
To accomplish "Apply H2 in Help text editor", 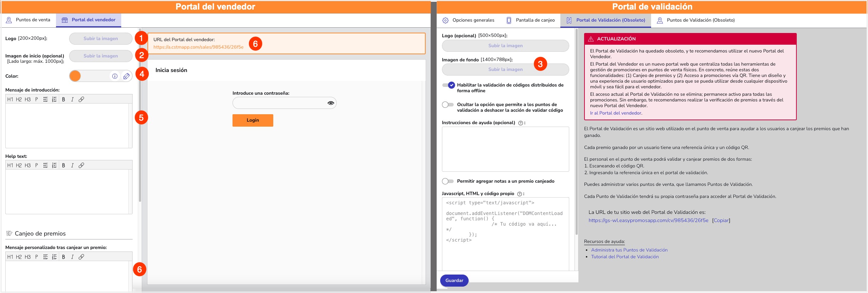I will pyautogui.click(x=19, y=165).
